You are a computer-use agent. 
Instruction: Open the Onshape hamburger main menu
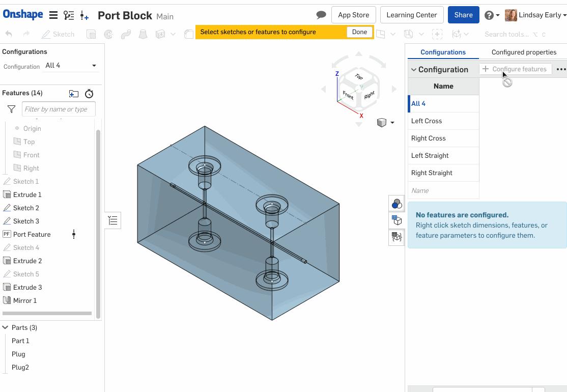click(x=53, y=15)
